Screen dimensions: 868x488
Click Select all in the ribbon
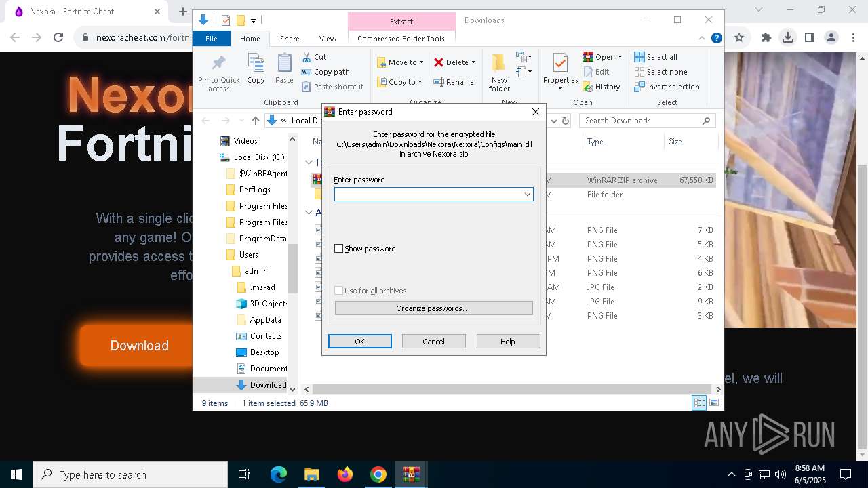[x=656, y=57]
